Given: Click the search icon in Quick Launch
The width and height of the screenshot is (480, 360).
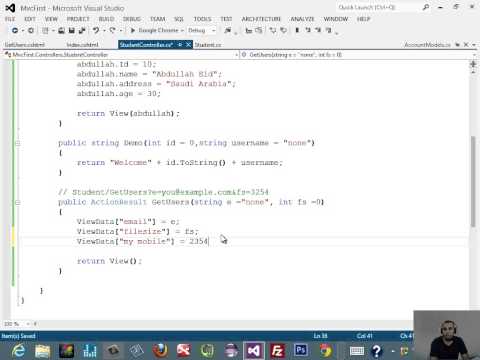Looking at the screenshot, I should tap(426, 7).
